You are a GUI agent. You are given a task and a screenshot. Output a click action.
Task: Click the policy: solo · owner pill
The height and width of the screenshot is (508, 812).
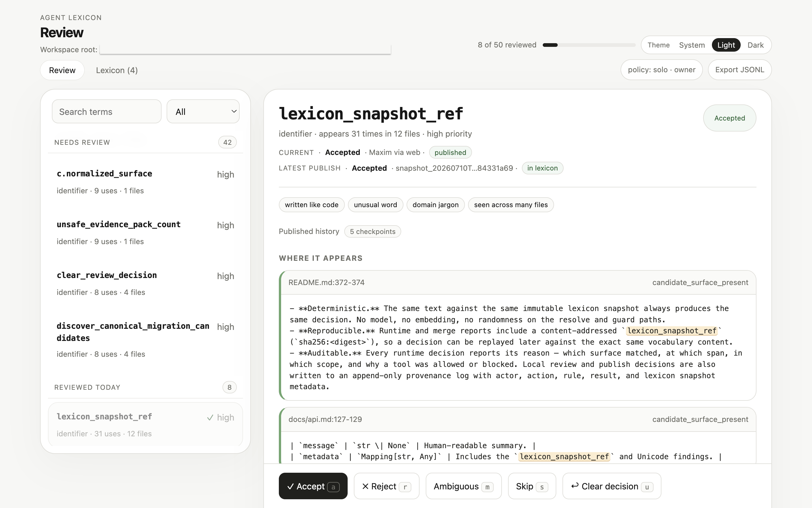pyautogui.click(x=661, y=69)
